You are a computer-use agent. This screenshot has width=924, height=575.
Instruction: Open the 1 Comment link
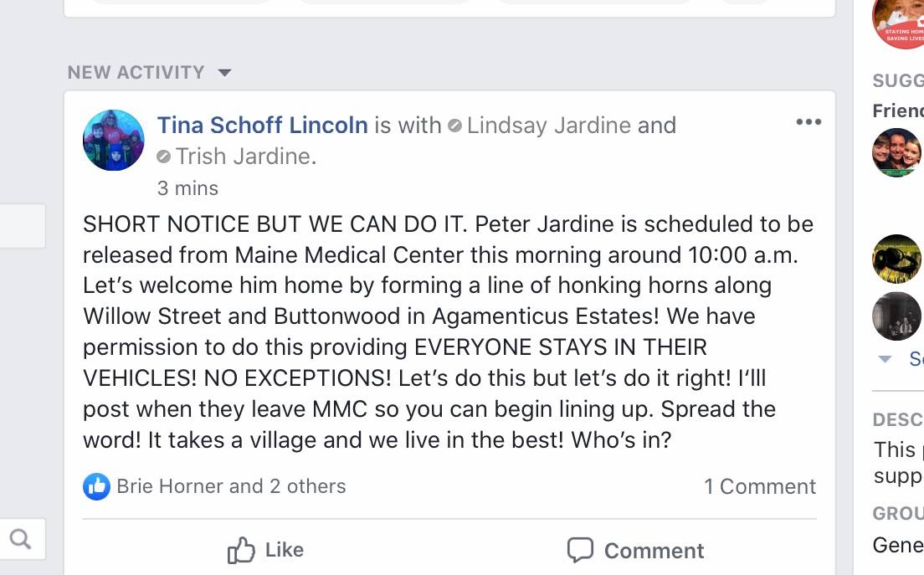click(x=760, y=486)
